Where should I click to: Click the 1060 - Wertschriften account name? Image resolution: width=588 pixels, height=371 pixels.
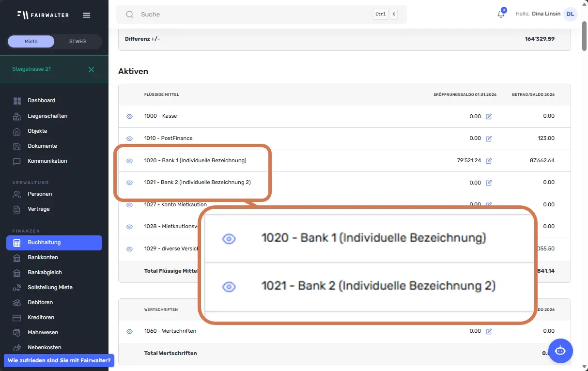[x=170, y=331]
